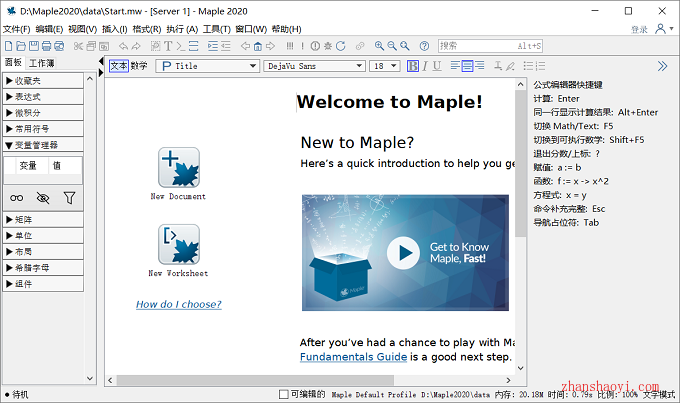This screenshot has height=403, width=680.
Task: Redo the action with the right curved arrow
Action: click(136, 46)
